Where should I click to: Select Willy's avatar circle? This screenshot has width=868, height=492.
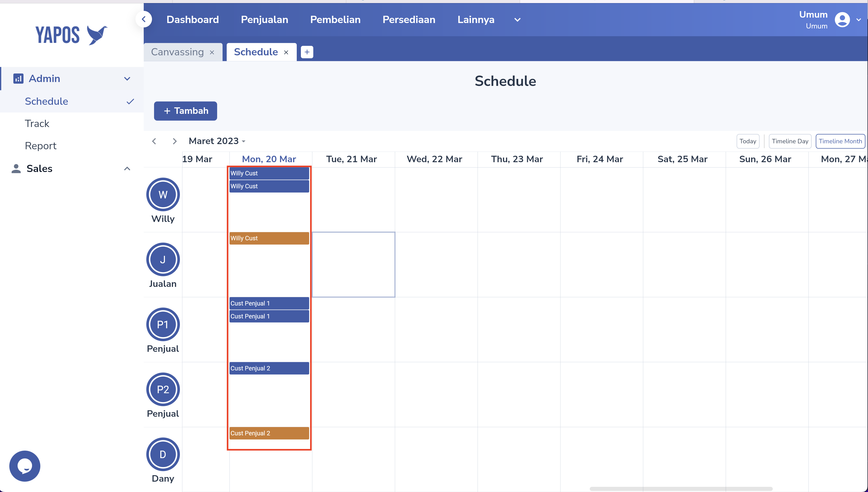click(x=163, y=195)
